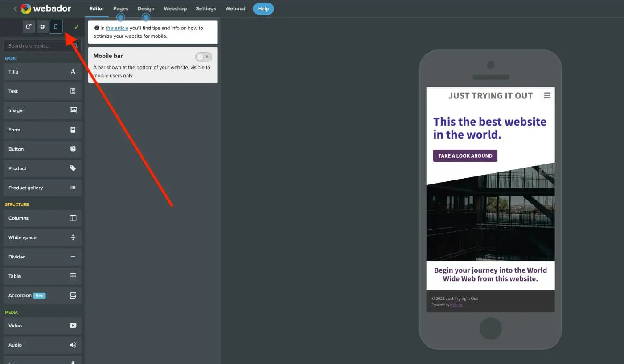Click 'Take a look around' preview button
Viewport: 624px width, 364px height.
click(x=465, y=155)
